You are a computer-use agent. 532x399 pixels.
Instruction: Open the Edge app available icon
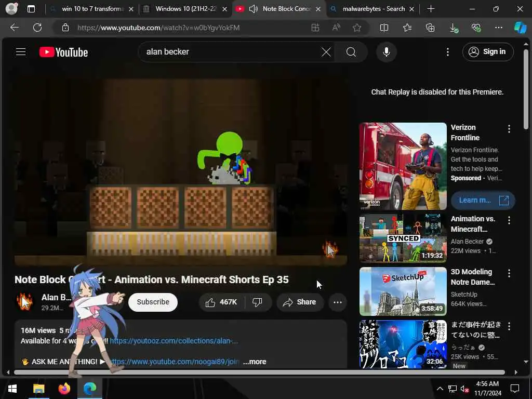click(x=315, y=28)
